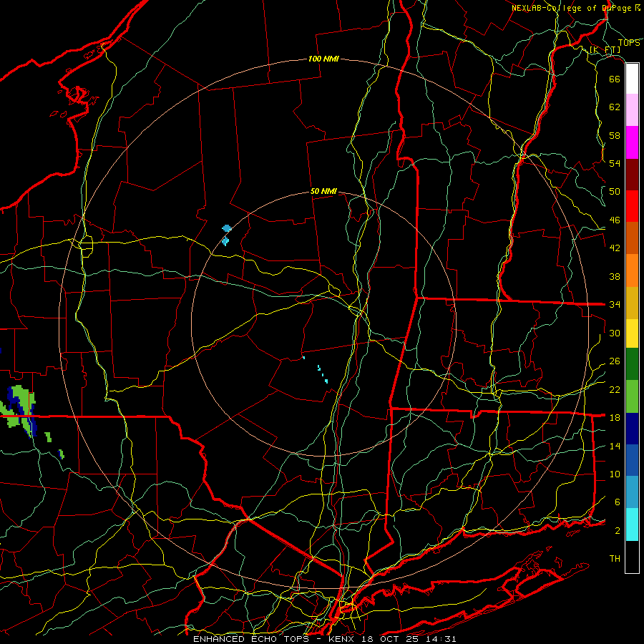Click the "18" legend value
Image resolution: width=644 pixels, height=644 pixels.
click(615, 418)
